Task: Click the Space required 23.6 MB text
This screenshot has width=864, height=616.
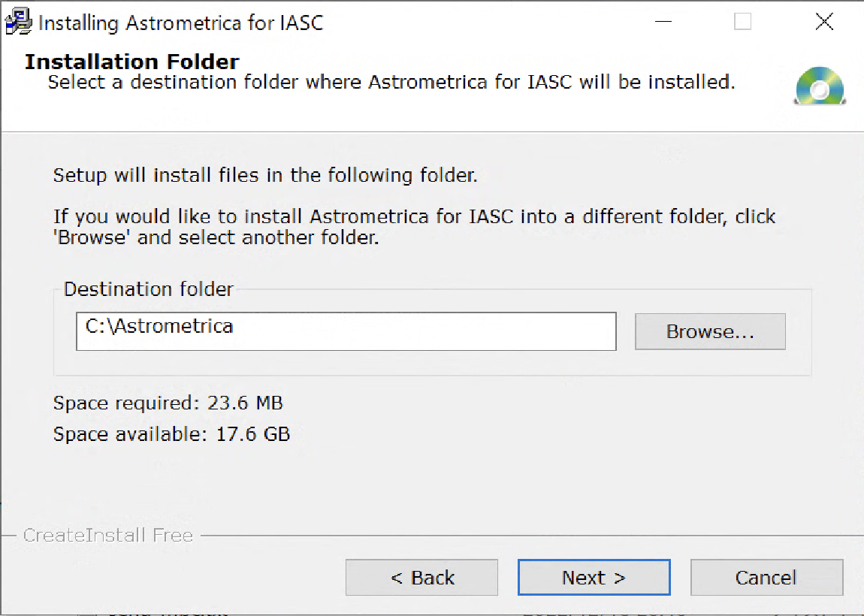Action: (x=168, y=403)
